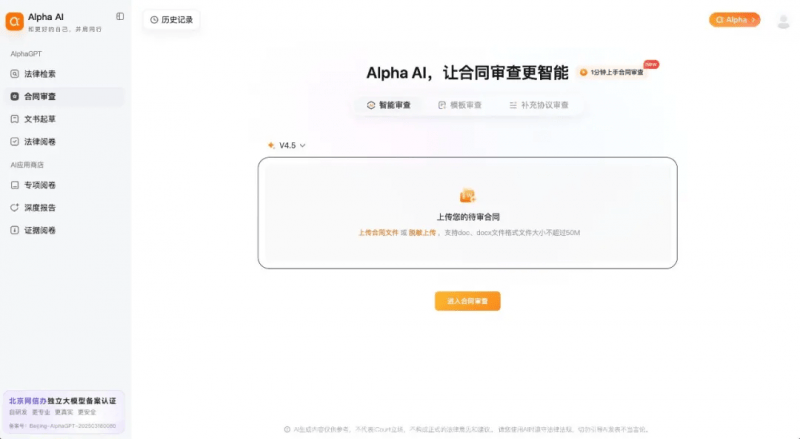Click the 深度报告 refresh-style icon
The width and height of the screenshot is (800, 439).
tap(15, 207)
